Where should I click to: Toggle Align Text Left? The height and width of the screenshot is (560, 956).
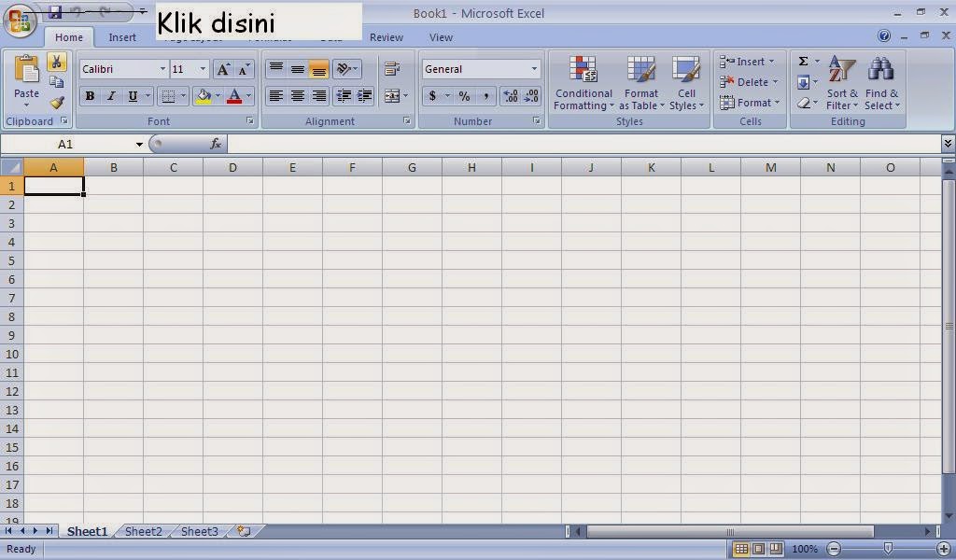[x=276, y=96]
